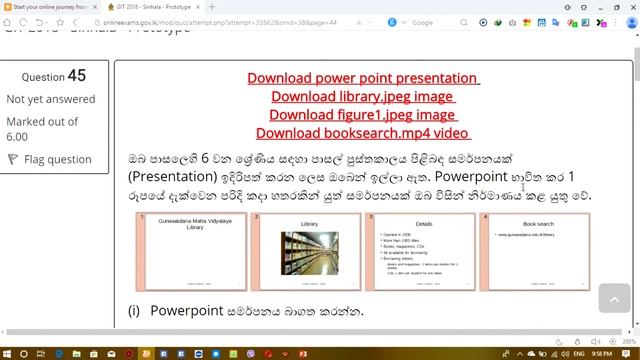640x360 pixels.
Task: Click the 200% zoom level
Action: [x=629, y=342]
